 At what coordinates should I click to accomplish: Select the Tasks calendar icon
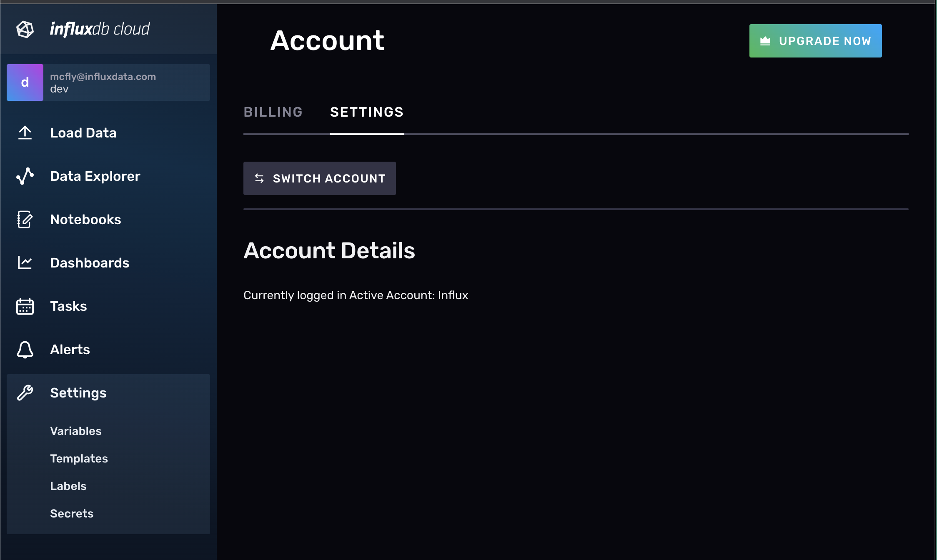[x=25, y=306]
